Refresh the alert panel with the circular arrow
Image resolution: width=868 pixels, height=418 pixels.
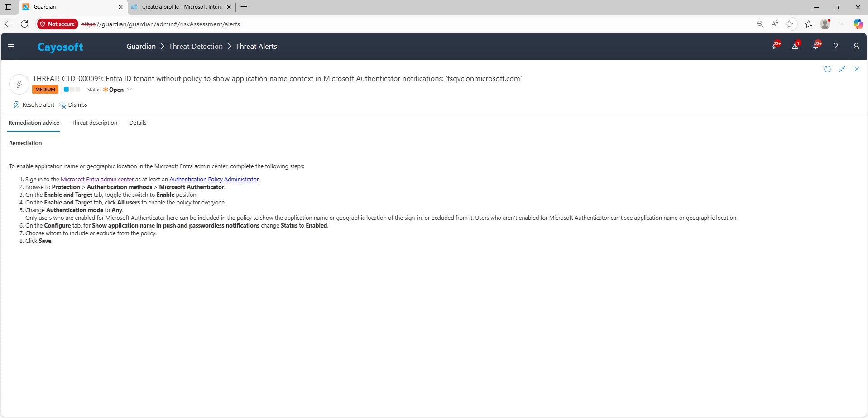click(x=827, y=69)
